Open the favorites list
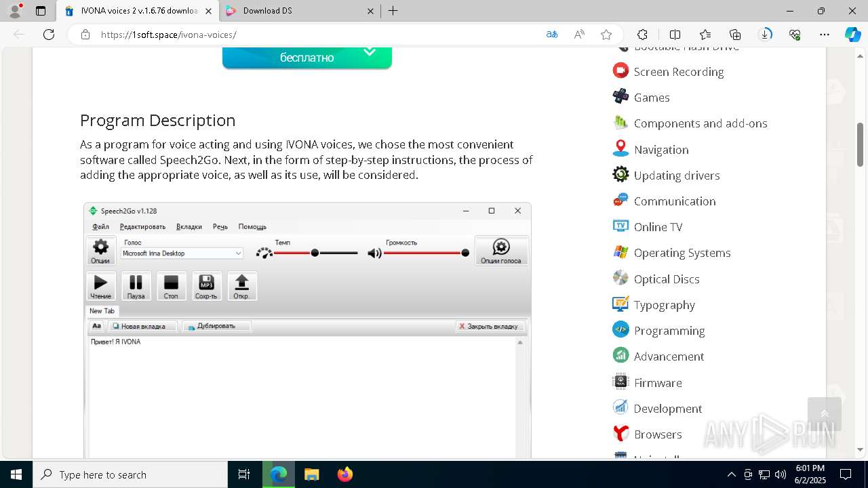The width and height of the screenshot is (868, 488). pyautogui.click(x=705, y=35)
